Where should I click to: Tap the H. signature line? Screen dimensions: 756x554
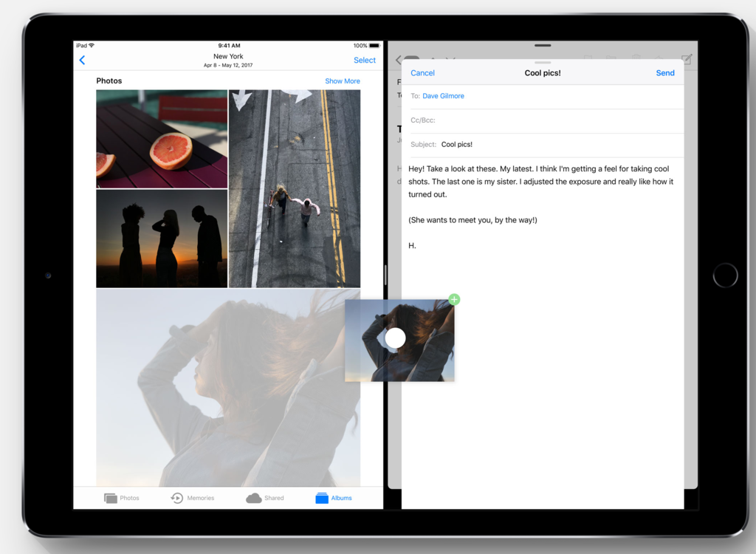(412, 246)
